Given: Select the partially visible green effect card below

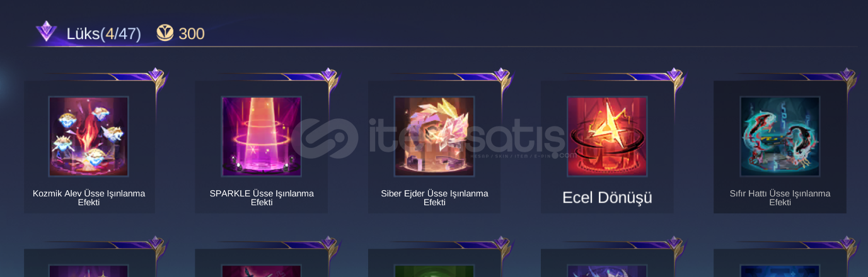Looking at the screenshot, I should (x=434, y=263).
